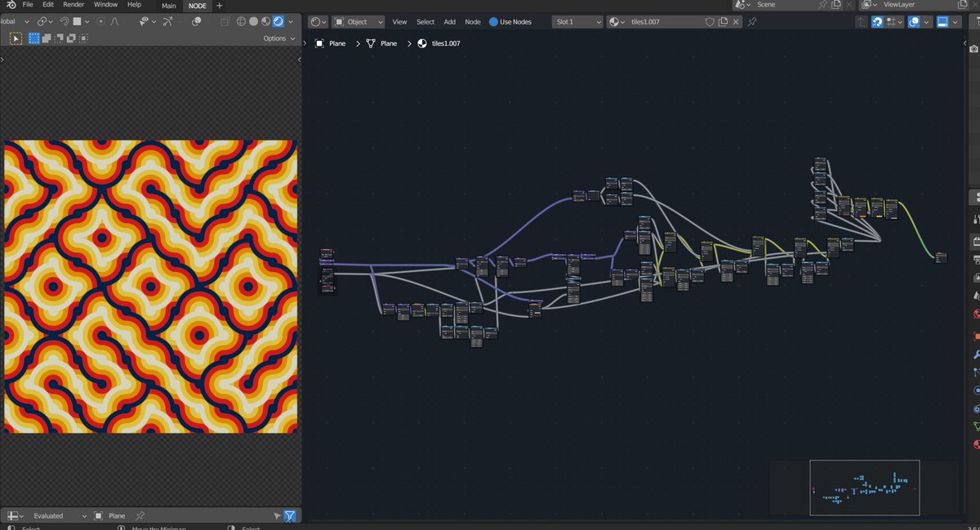Choose the new selection box mode icon
Screen dimensions: 980x530
pos(34,38)
